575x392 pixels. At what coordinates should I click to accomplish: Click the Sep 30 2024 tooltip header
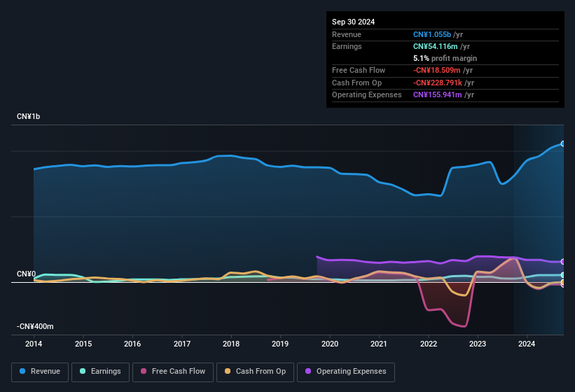[x=353, y=22]
